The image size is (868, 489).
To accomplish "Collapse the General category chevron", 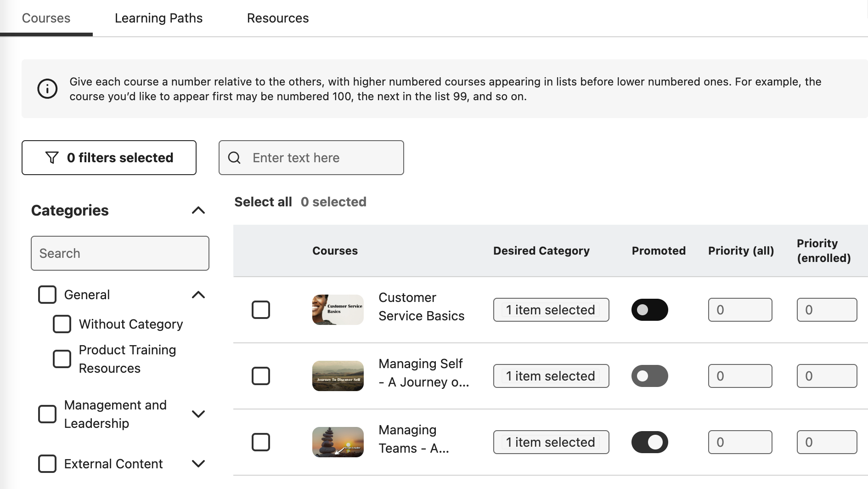I will 198,295.
